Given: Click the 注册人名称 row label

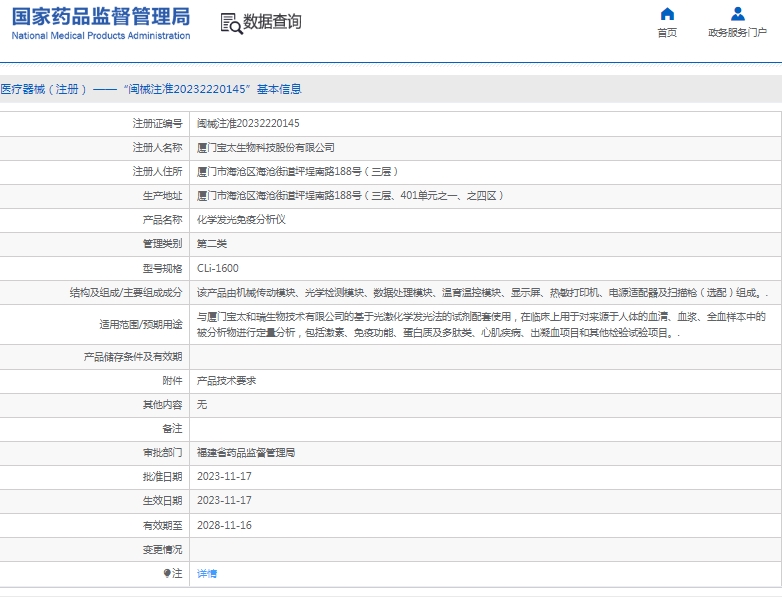Looking at the screenshot, I should click(x=158, y=148).
